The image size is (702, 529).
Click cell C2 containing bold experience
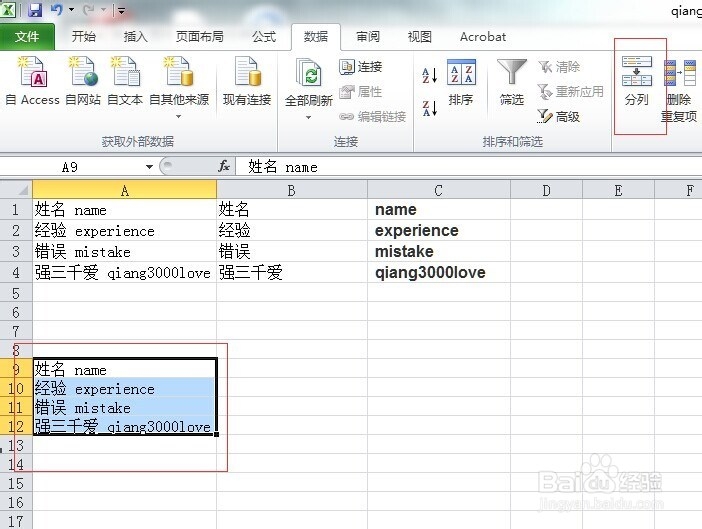click(x=439, y=230)
